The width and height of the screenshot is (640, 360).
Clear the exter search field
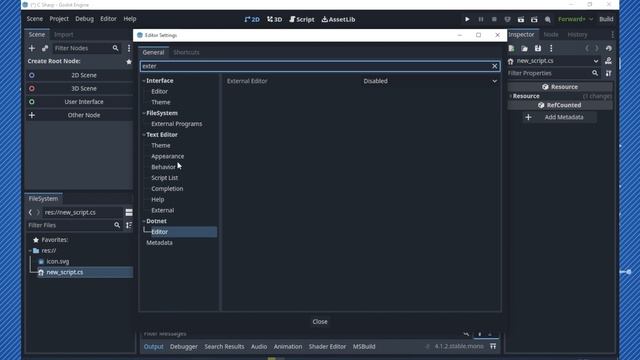pyautogui.click(x=495, y=66)
